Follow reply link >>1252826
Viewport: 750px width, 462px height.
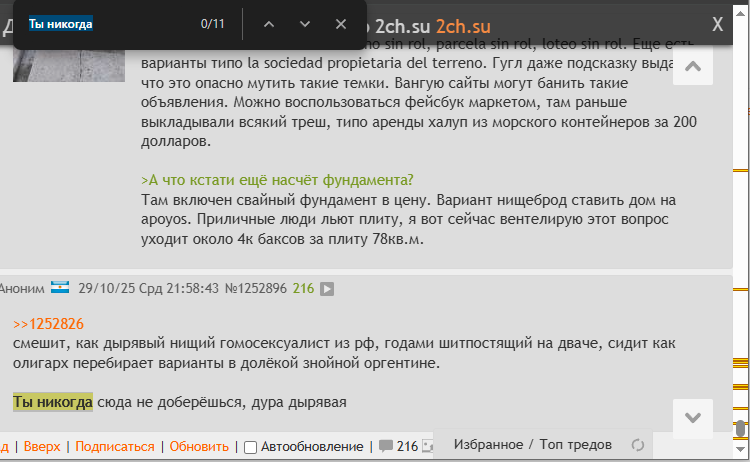48,324
